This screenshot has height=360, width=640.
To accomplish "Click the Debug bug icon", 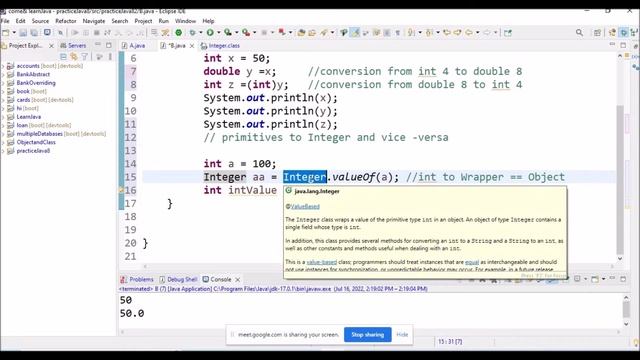I will (192, 33).
